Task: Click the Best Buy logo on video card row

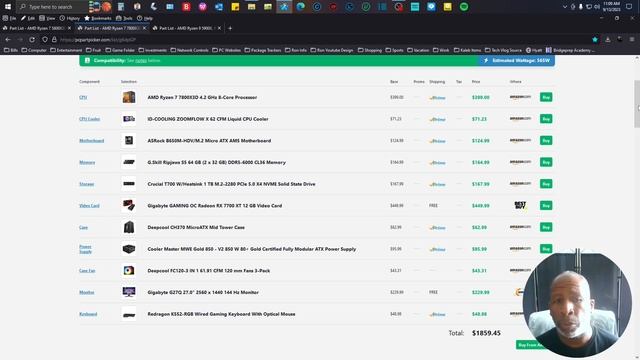Action: (x=520, y=205)
